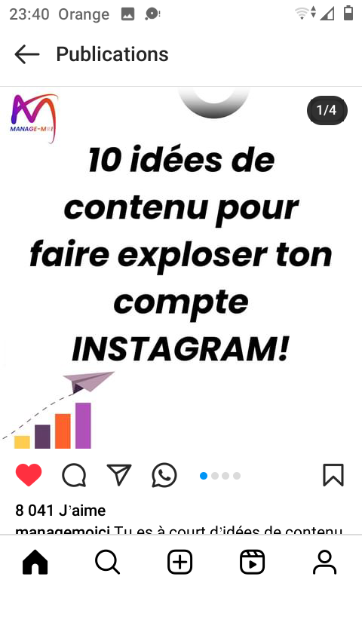Tap the battery icon in status bar
The height and width of the screenshot is (644, 362).
click(348, 14)
